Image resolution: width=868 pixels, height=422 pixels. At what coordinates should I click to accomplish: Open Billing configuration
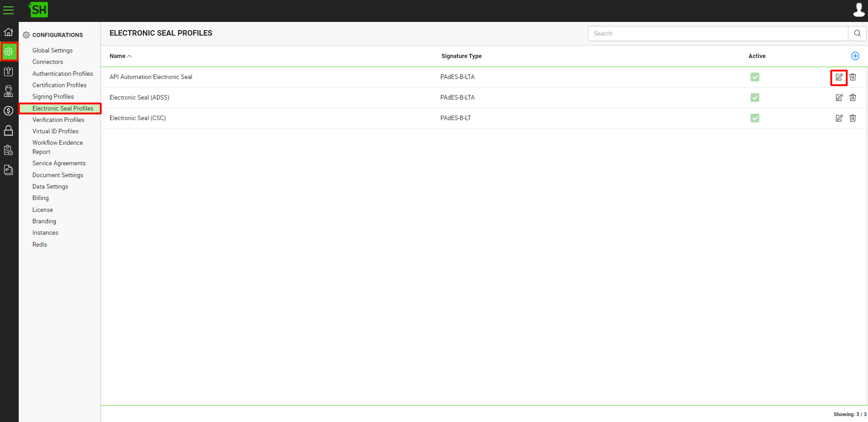click(40, 198)
